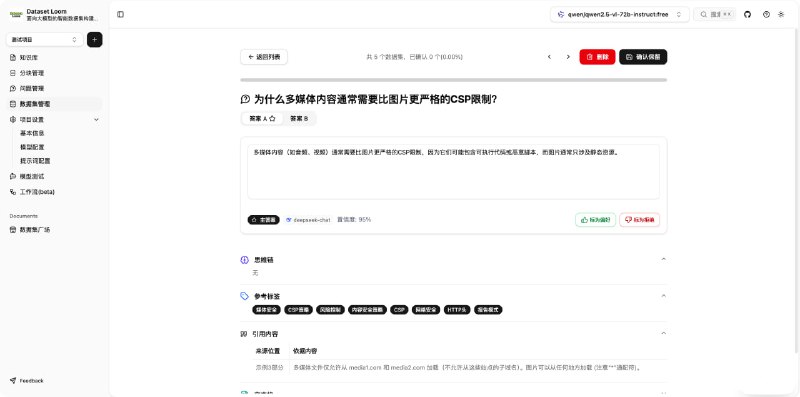Click the Dataset Loom logo
This screenshot has height=397, width=800.
[16, 15]
